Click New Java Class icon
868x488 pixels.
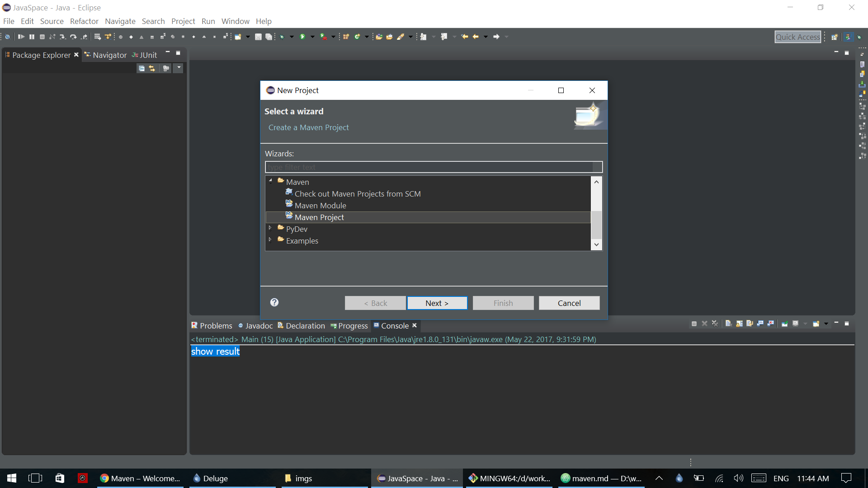357,37
